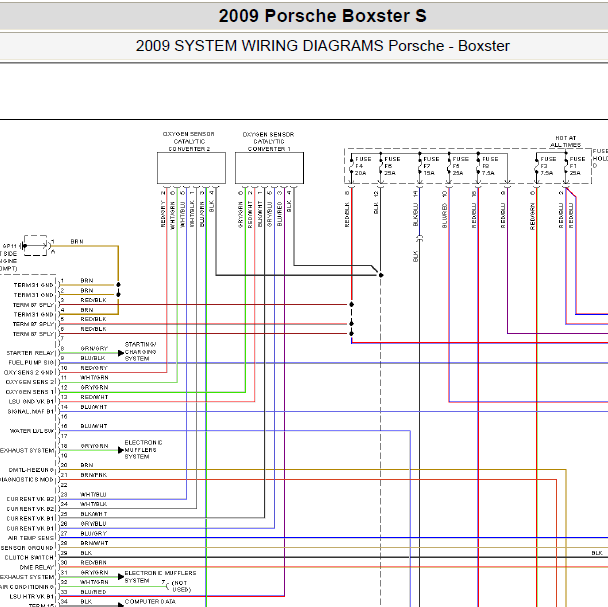Click the OXYGEN SENS 1 pin label

click(30, 392)
